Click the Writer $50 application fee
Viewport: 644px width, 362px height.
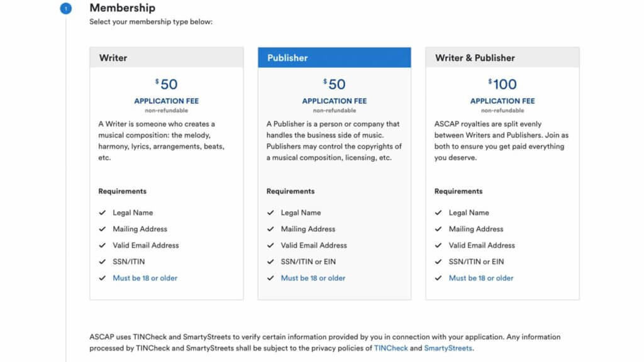[167, 84]
